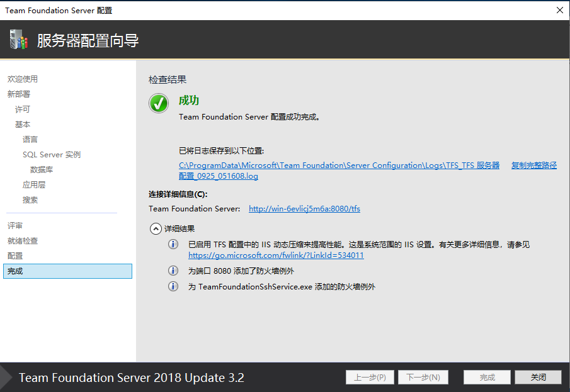Click 复制完整路径 link

pos(533,165)
